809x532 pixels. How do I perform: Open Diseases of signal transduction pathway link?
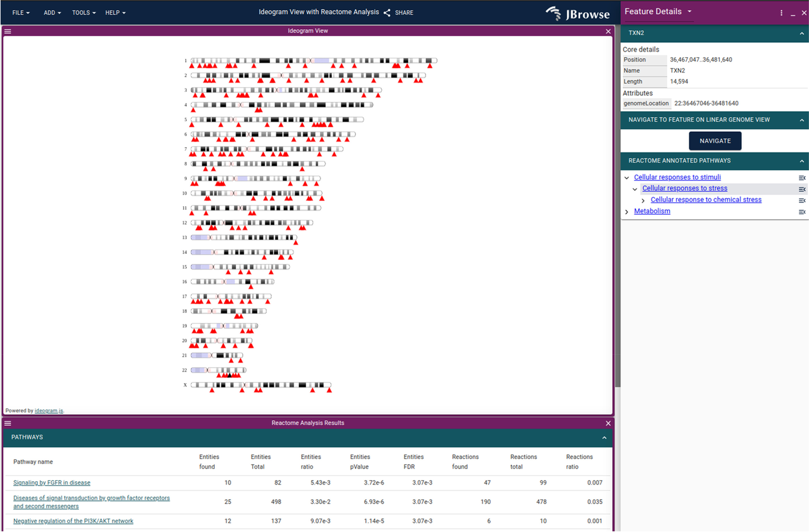point(91,502)
